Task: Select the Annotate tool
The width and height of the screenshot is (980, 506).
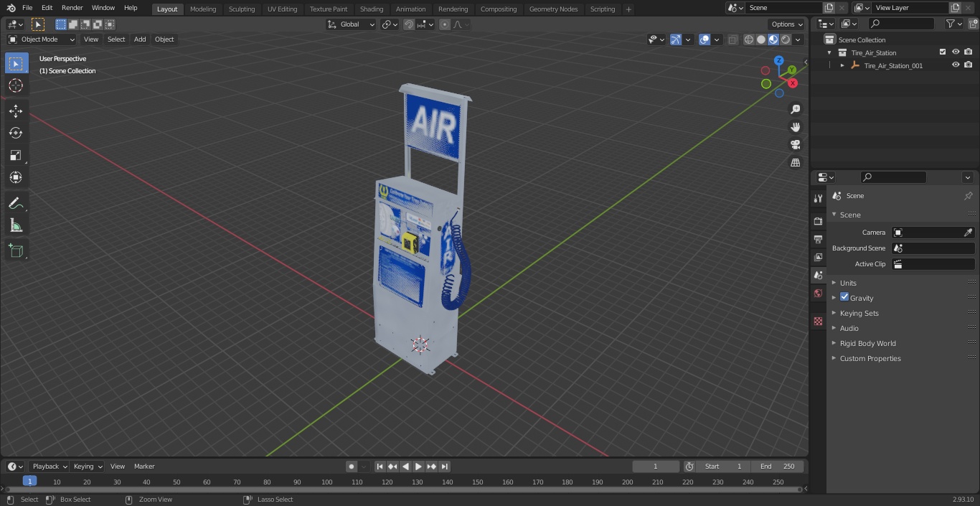Action: pyautogui.click(x=16, y=204)
